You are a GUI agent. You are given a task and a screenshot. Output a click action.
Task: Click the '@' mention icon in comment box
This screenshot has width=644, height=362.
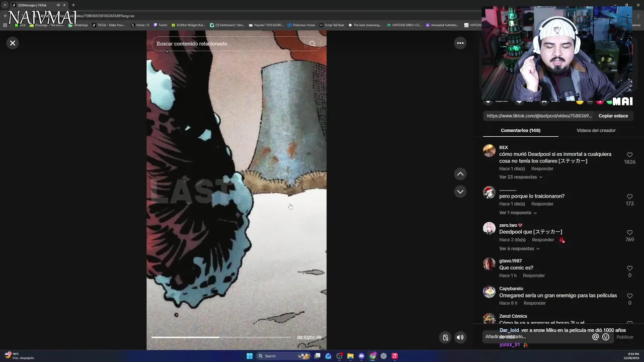click(595, 337)
